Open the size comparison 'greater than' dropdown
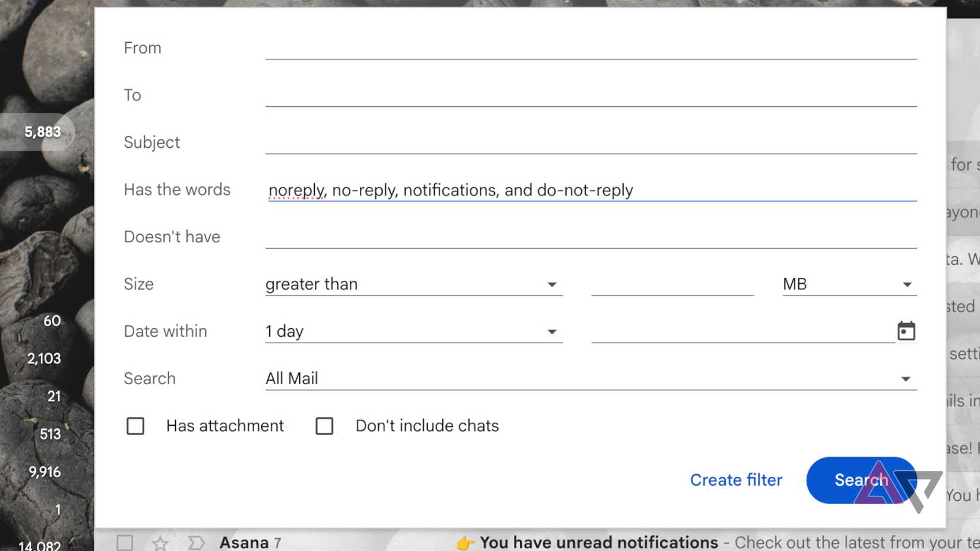The image size is (980, 551). (x=413, y=284)
